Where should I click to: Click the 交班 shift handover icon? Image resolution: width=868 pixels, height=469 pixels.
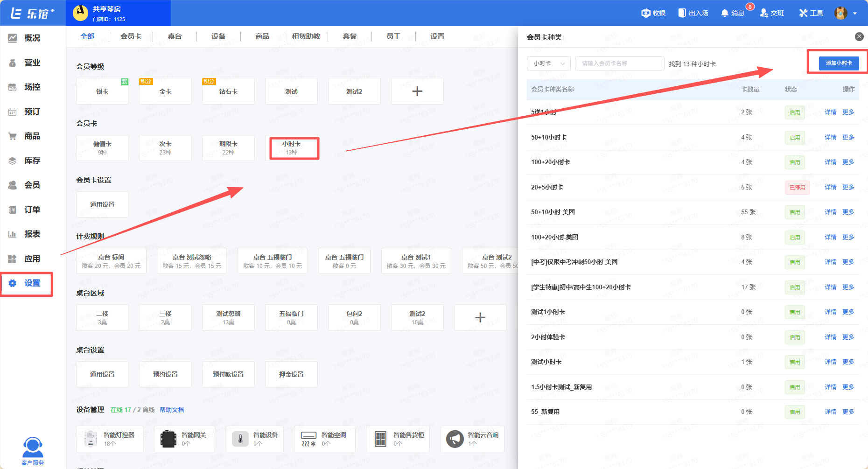[764, 13]
